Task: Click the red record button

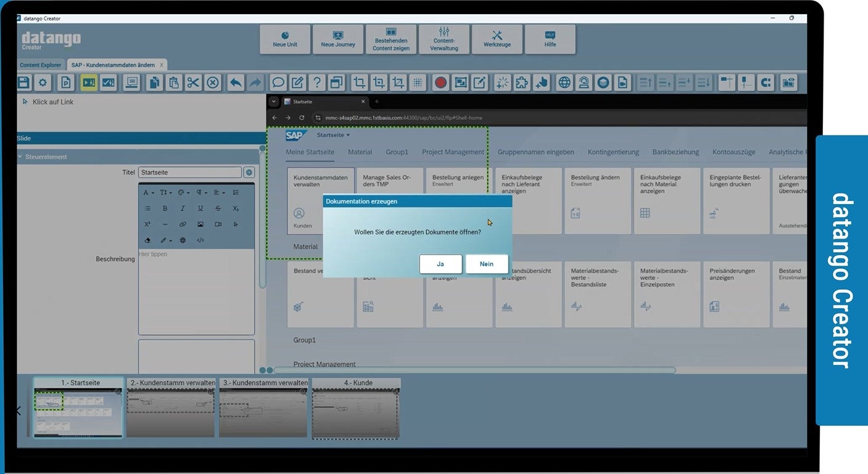Action: click(x=440, y=83)
